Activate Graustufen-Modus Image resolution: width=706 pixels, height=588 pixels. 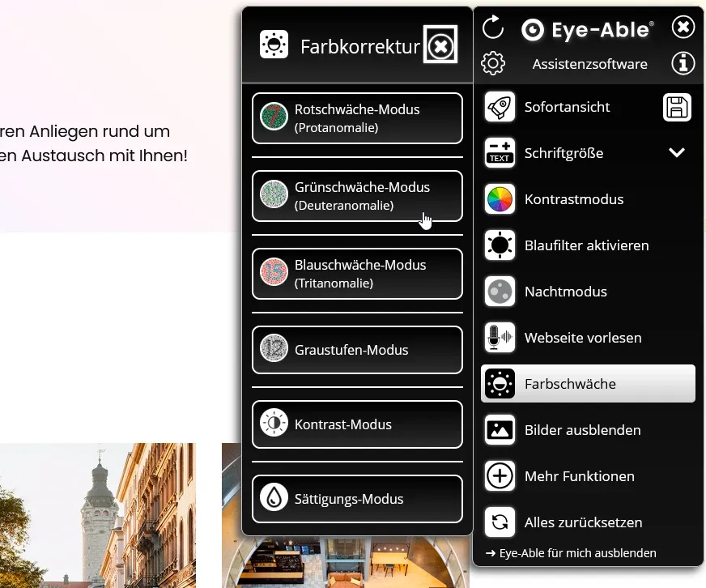click(x=356, y=350)
